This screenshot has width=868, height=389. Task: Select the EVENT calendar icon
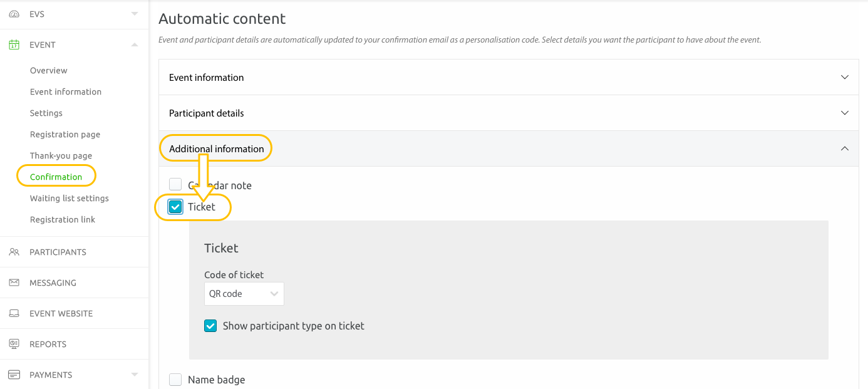[13, 44]
